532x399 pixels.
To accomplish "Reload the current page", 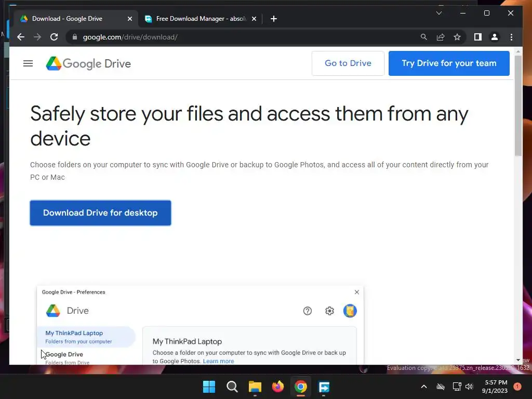I will point(54,37).
